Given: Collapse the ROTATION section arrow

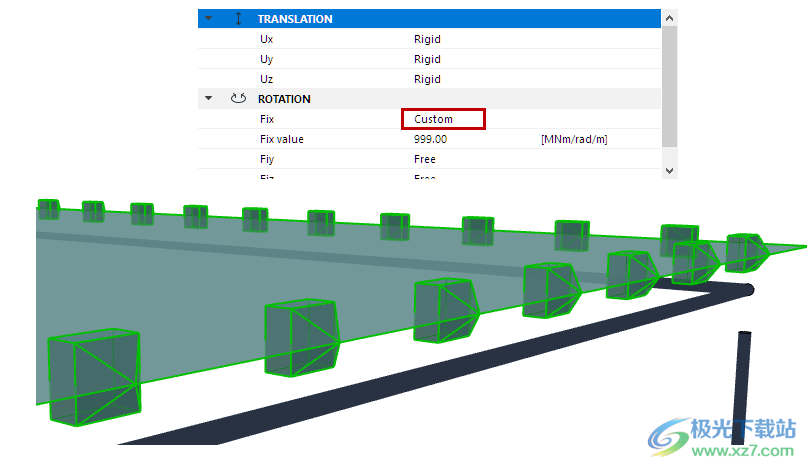Looking at the screenshot, I should click(208, 99).
